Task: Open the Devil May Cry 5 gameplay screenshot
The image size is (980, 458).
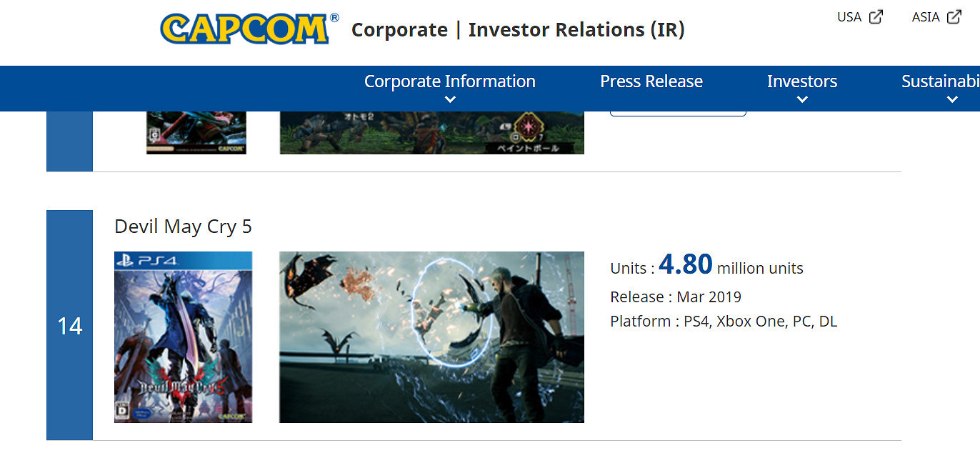Action: click(x=431, y=337)
